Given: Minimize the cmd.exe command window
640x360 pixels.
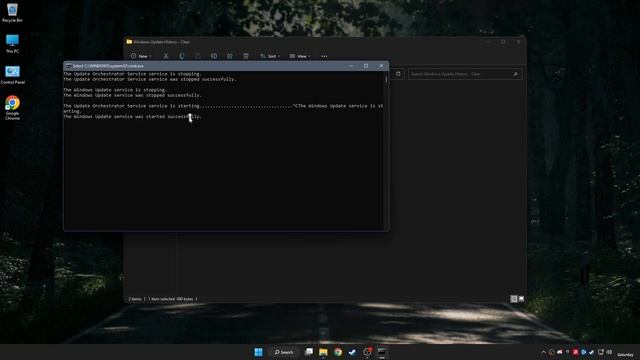Looking at the screenshot, I should tap(351, 66).
